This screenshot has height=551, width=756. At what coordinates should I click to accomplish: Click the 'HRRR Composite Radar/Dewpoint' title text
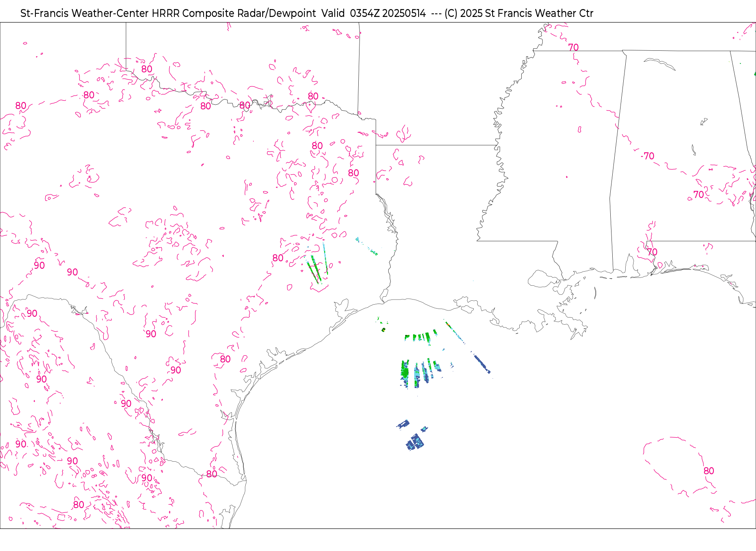234,13
